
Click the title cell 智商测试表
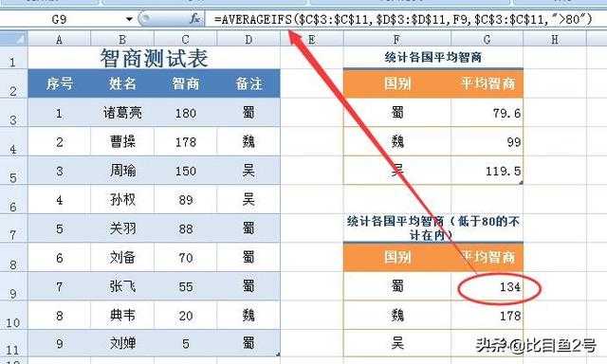[154, 58]
